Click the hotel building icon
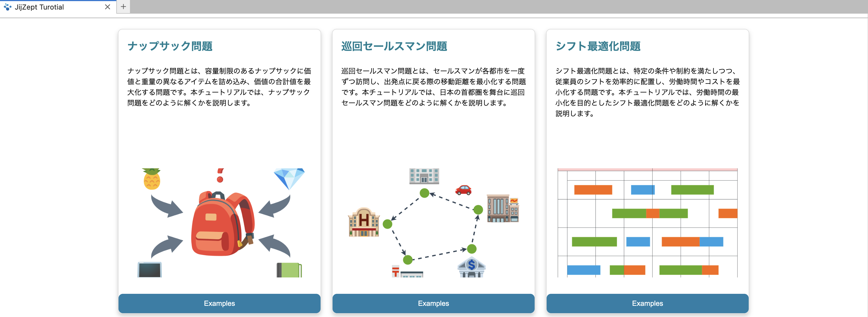 coord(364,222)
